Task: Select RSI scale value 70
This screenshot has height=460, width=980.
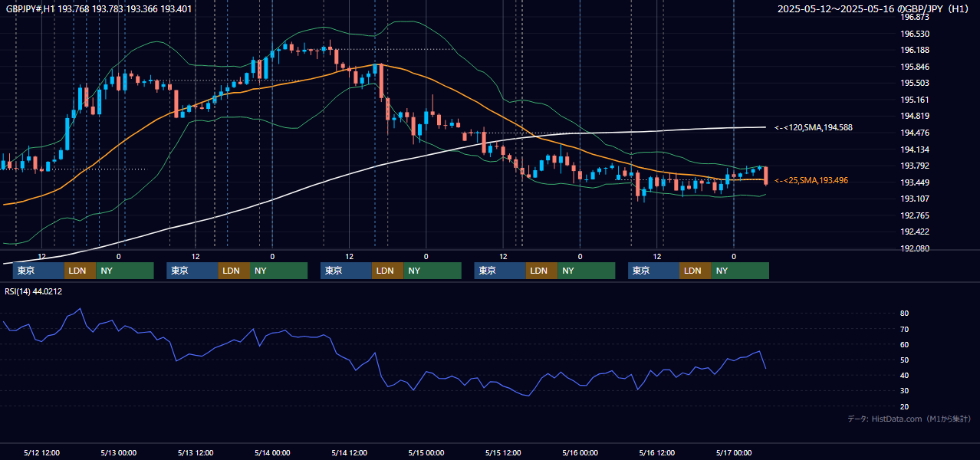Action: (904, 329)
